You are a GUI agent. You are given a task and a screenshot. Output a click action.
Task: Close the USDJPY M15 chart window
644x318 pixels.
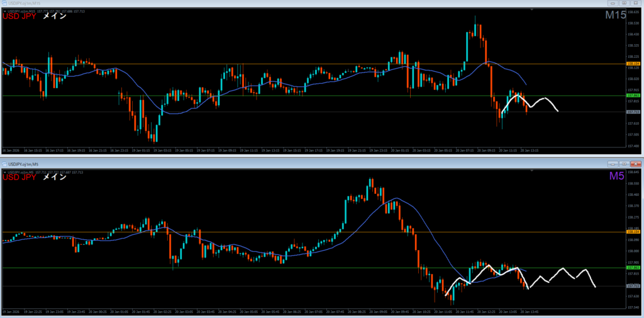pos(635,3)
